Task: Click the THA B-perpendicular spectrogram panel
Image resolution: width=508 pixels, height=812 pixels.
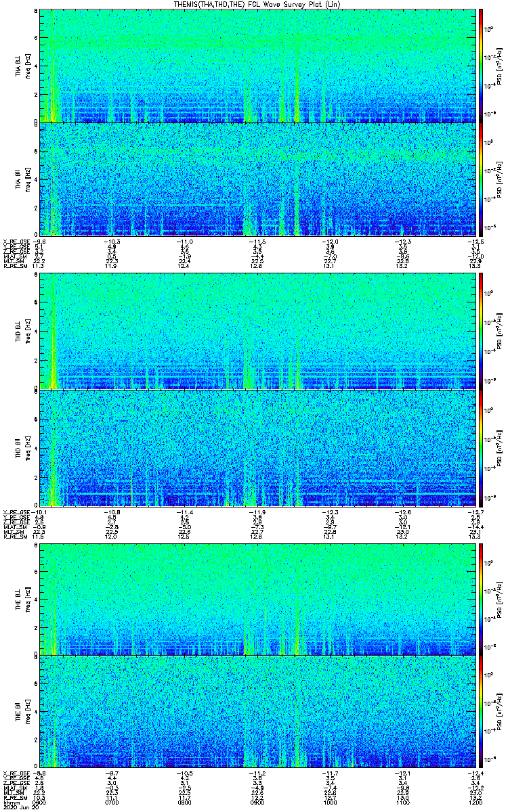Action: click(x=258, y=66)
